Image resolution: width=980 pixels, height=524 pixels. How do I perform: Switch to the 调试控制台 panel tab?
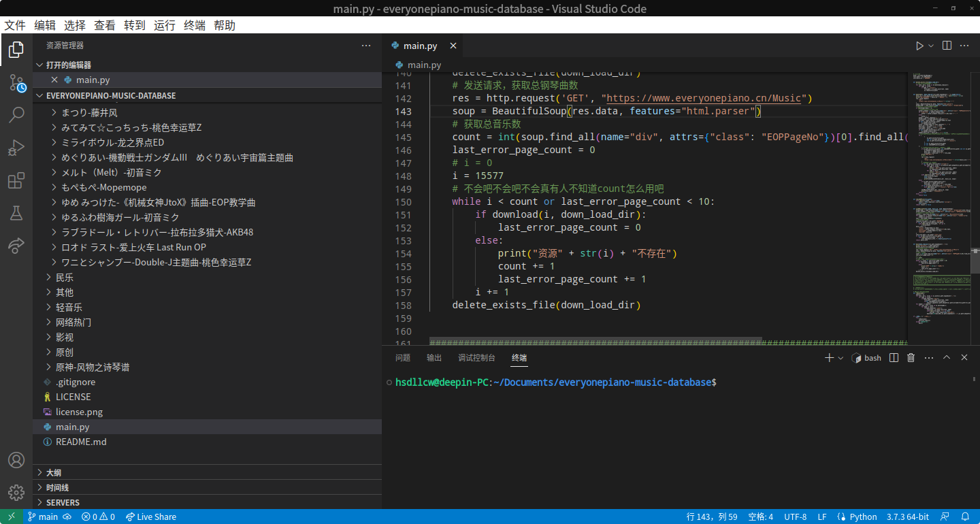[x=476, y=357]
